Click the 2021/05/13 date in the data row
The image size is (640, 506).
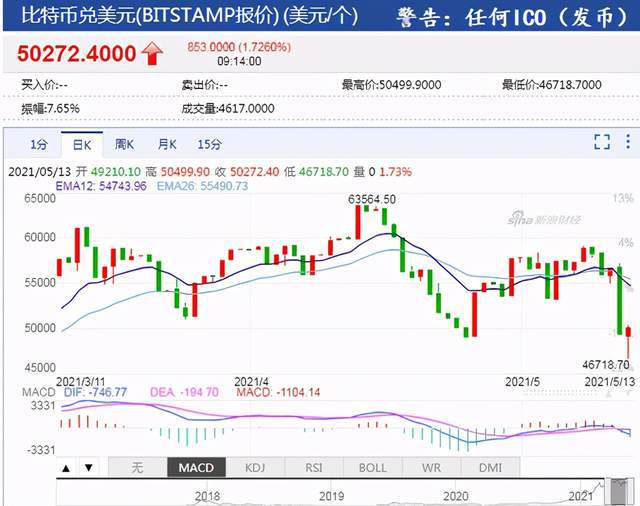40,172
